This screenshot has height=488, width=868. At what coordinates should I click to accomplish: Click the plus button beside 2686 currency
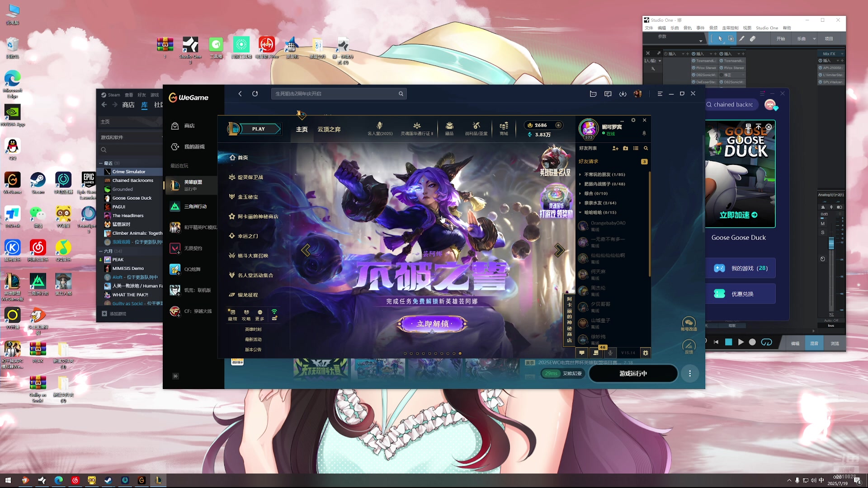[x=558, y=125]
